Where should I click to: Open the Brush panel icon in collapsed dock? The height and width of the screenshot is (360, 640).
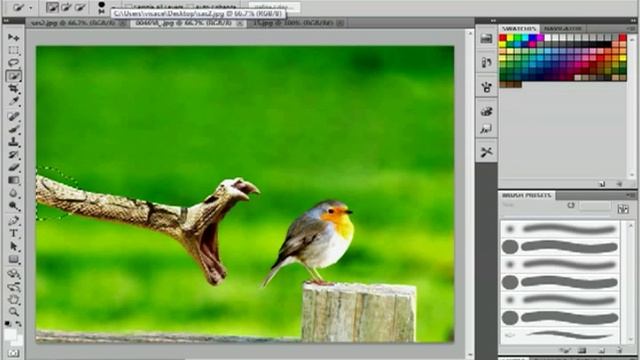point(487,87)
